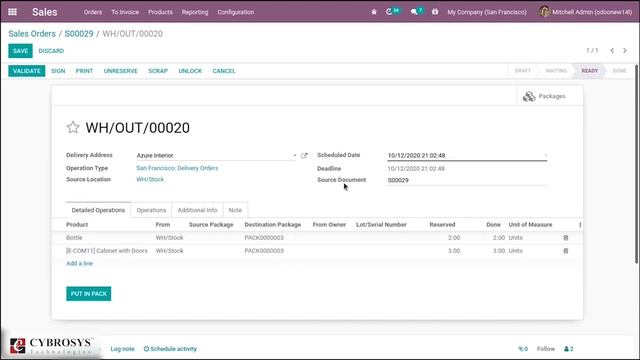Open Reporting menu
This screenshot has height=360, width=640.
(x=195, y=12)
